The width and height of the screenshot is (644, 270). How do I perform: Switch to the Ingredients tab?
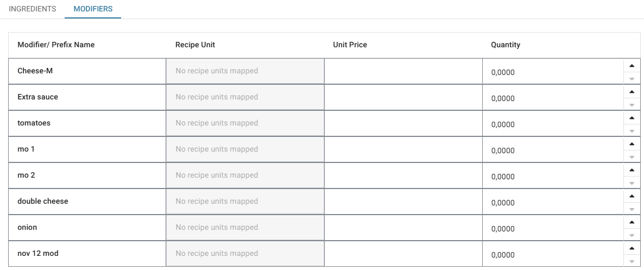(x=33, y=9)
